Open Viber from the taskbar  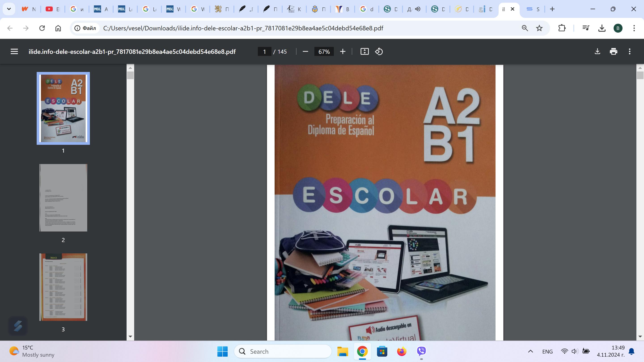tap(422, 351)
